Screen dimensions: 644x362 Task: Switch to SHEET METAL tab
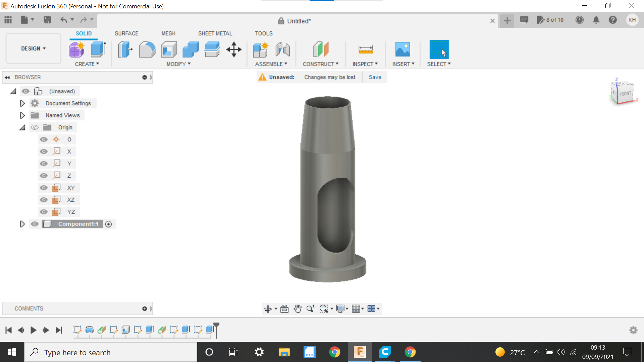(x=215, y=34)
